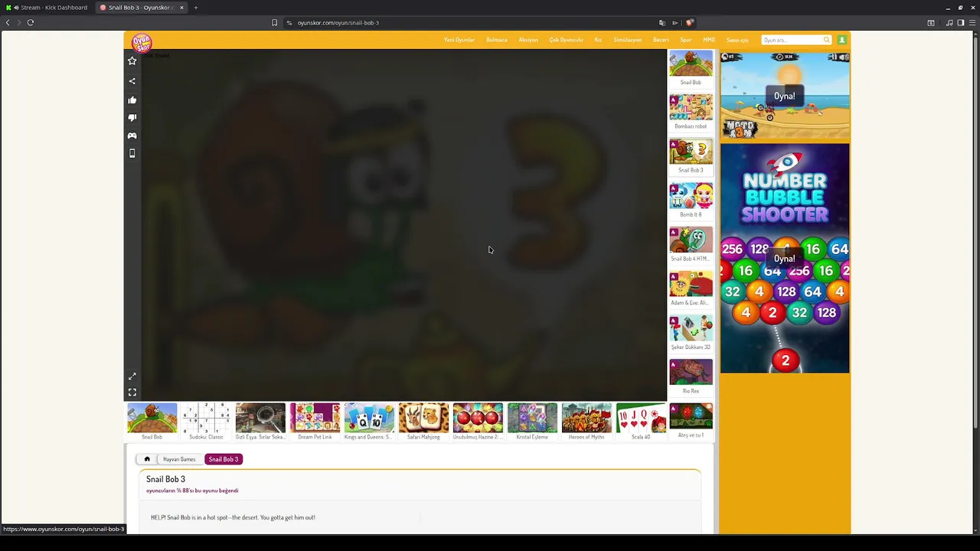980x551 pixels.
Task: Open Snail Bob 3 in right game list
Action: 691,156
